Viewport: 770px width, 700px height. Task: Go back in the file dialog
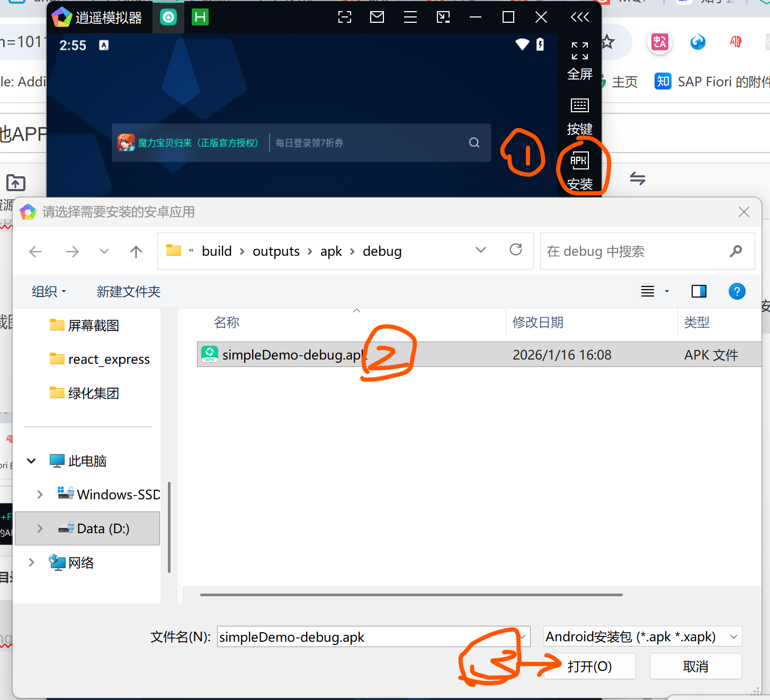[35, 252]
